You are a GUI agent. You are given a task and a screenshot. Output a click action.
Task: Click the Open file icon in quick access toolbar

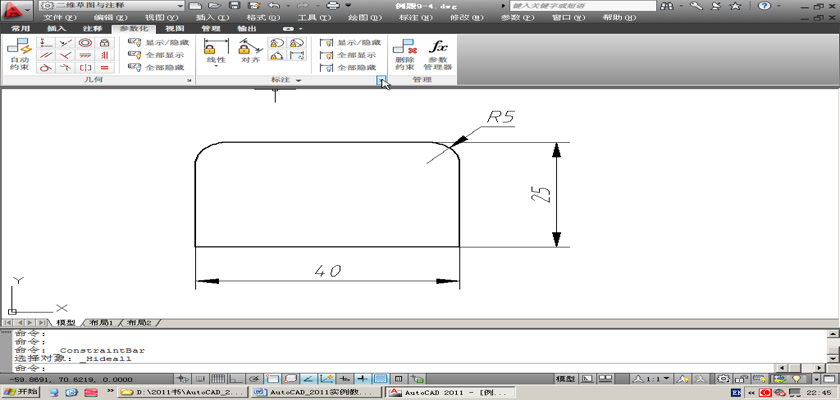(214, 6)
